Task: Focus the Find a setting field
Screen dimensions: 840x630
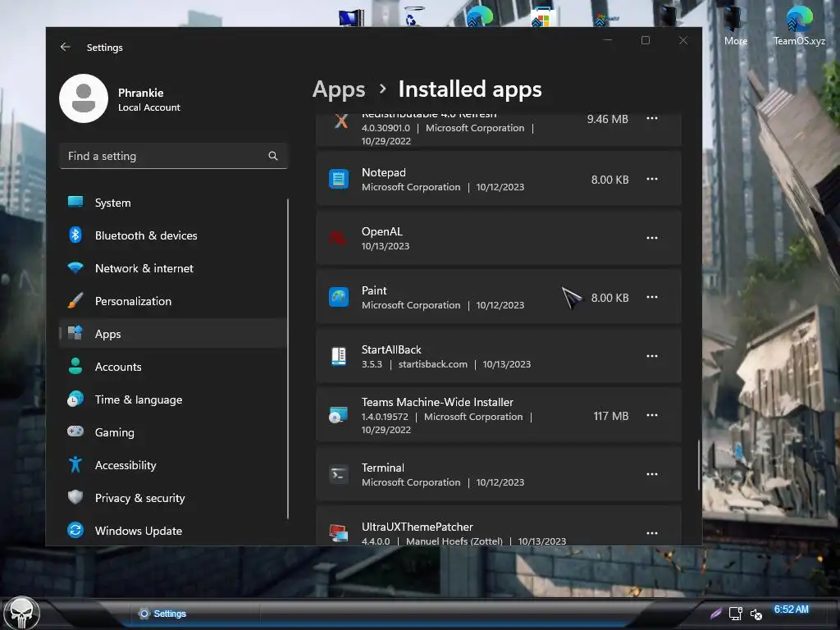Action: pos(174,156)
